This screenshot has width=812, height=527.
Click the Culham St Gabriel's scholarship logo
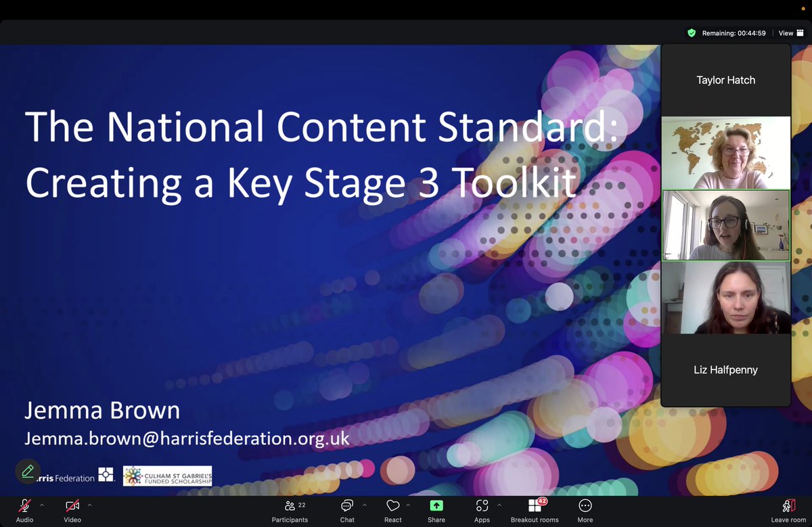point(167,476)
